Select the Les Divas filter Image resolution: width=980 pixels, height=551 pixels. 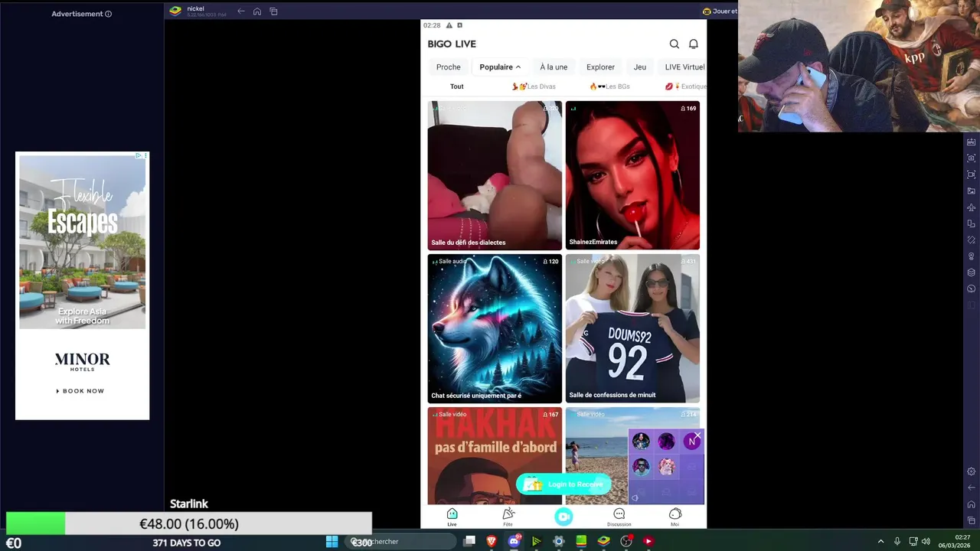534,86
